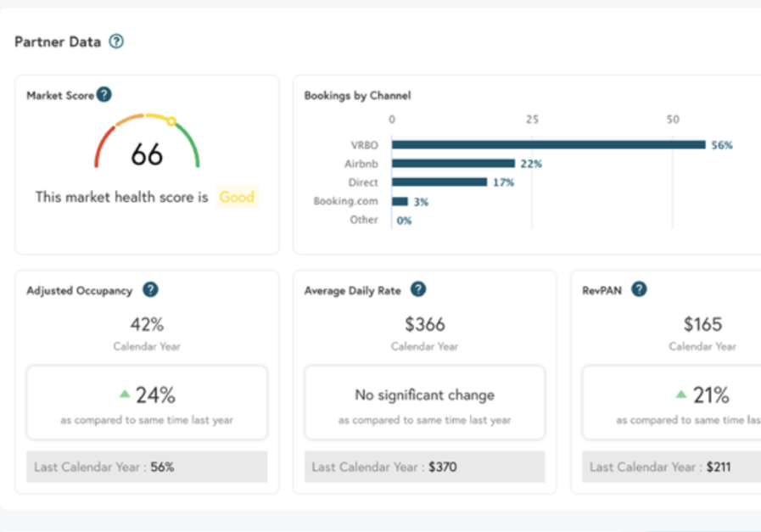
Task: Select the VRBO bar in the chart
Action: pyautogui.click(x=548, y=145)
